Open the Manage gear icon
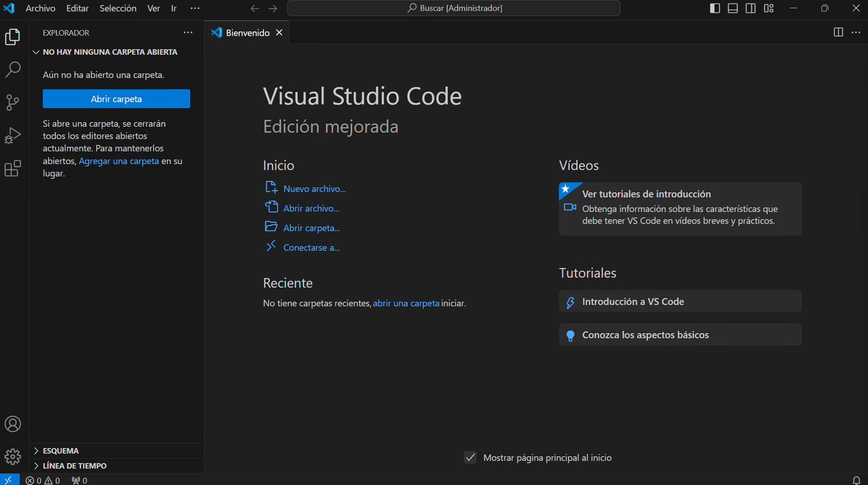The width and height of the screenshot is (868, 485). coord(13,456)
